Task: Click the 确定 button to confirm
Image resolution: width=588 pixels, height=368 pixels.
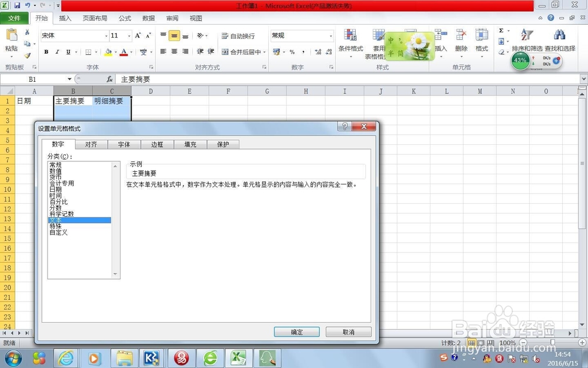Action: point(297,331)
